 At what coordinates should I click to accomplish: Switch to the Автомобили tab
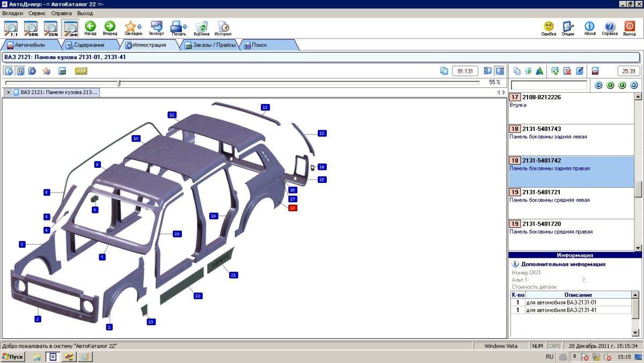coord(31,45)
